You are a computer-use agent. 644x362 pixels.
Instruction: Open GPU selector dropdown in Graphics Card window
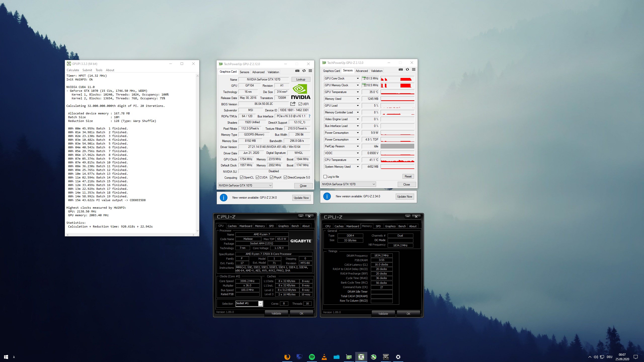245,186
